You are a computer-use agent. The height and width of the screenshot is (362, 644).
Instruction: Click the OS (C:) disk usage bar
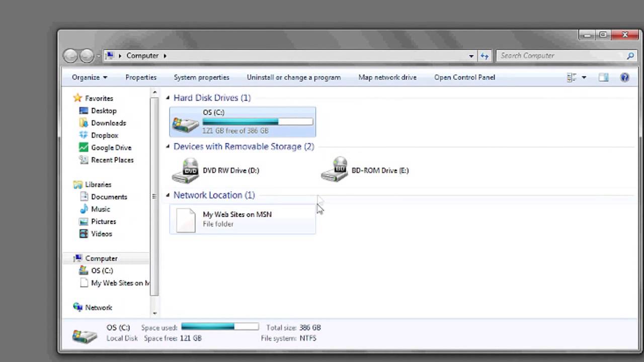[x=258, y=122]
